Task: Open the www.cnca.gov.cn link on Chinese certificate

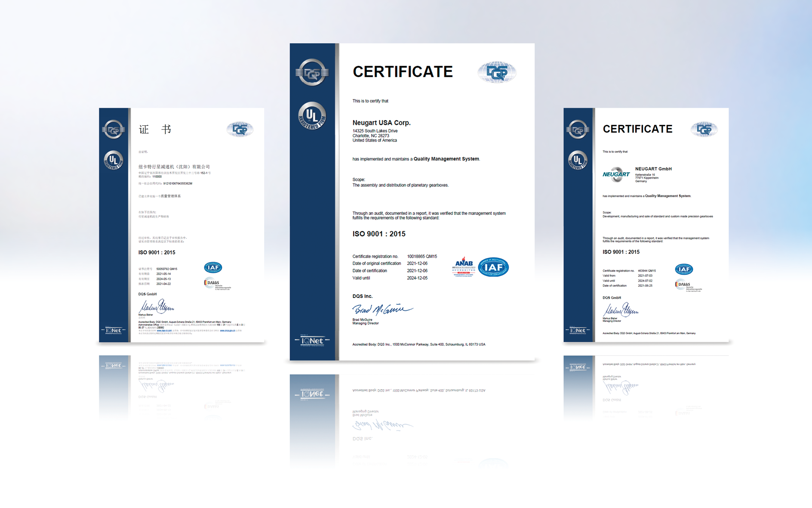Action: 227,331
